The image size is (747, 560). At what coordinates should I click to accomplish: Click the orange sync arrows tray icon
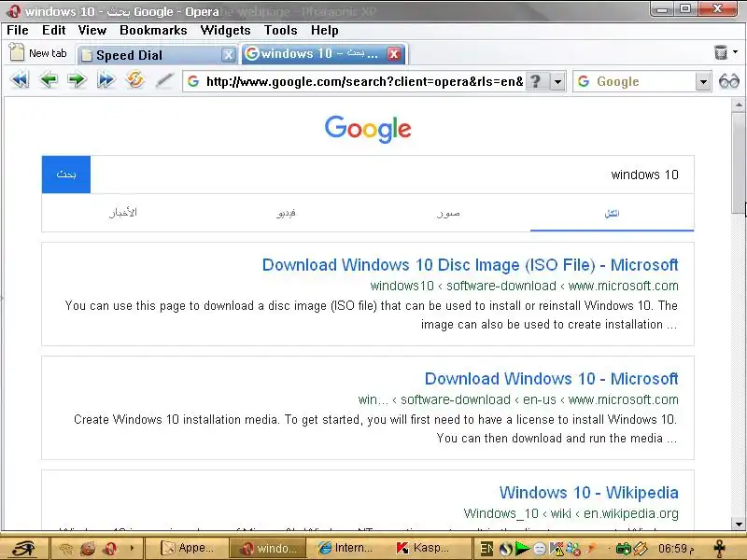point(641,549)
